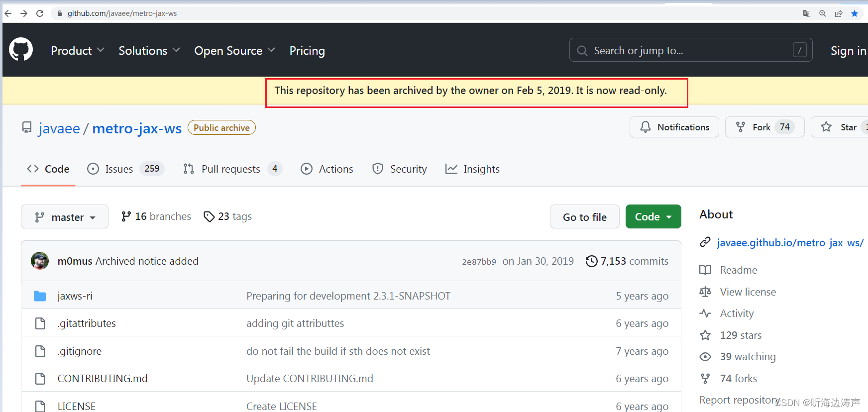Go back with the browser back arrow
This screenshot has width=868, height=412.
(8, 13)
